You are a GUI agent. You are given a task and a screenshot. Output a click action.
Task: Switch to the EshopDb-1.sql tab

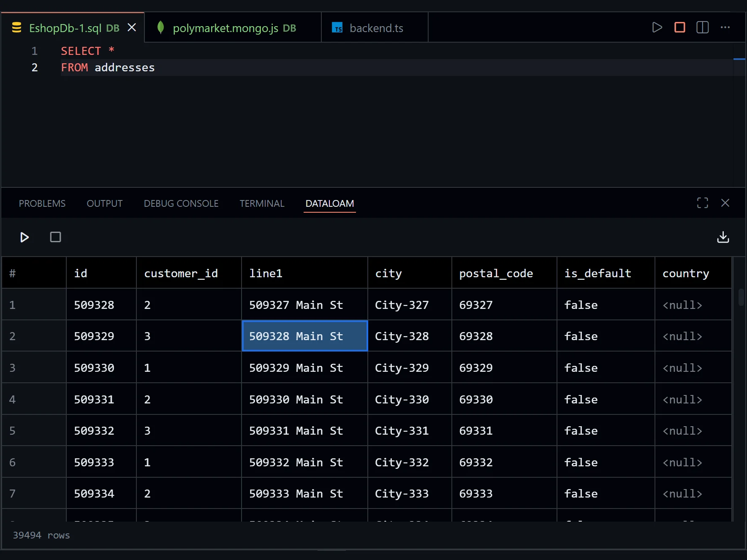[72, 28]
